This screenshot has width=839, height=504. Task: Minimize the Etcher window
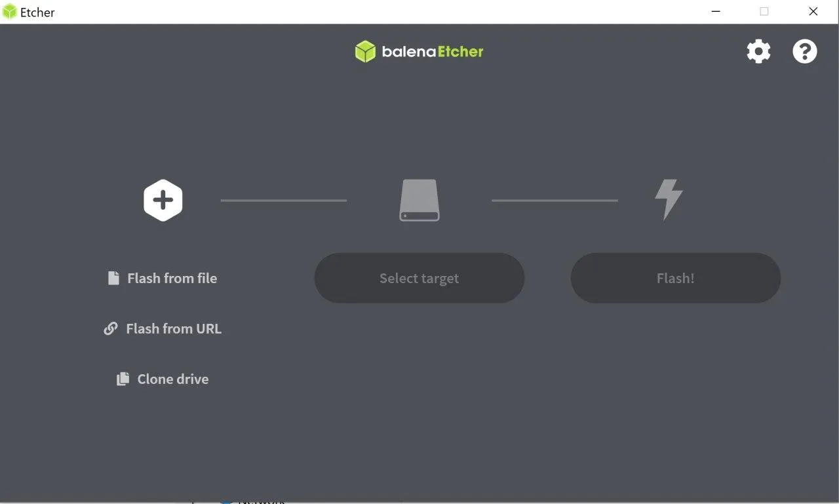pos(716,12)
